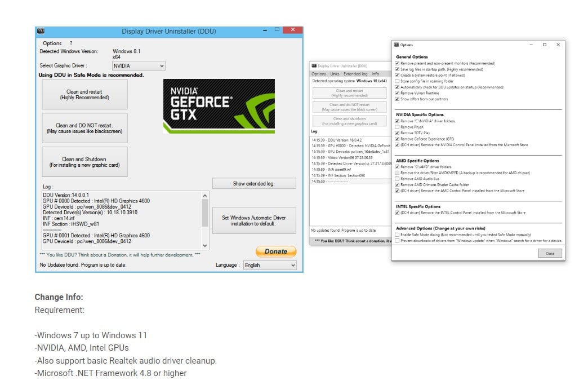Toggle Remove 3DTV Play checkbox
This screenshot has height=389, width=588.
[x=397, y=133]
